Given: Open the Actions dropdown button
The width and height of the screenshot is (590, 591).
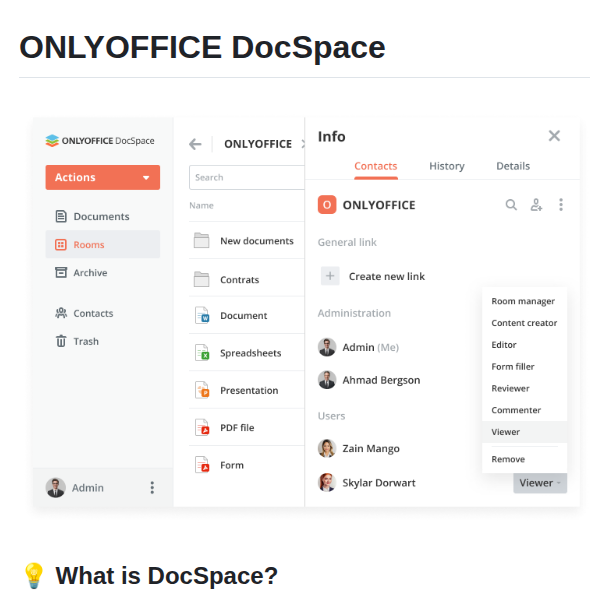Looking at the screenshot, I should (x=103, y=177).
